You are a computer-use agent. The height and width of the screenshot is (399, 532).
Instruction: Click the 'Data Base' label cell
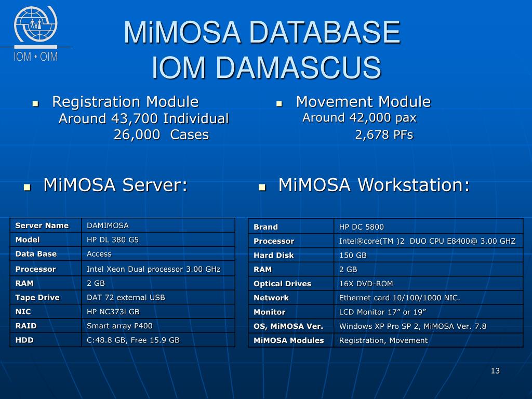click(x=46, y=254)
